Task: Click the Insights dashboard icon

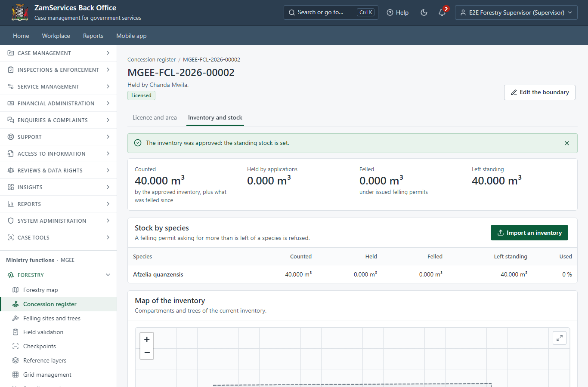Action: pyautogui.click(x=11, y=187)
